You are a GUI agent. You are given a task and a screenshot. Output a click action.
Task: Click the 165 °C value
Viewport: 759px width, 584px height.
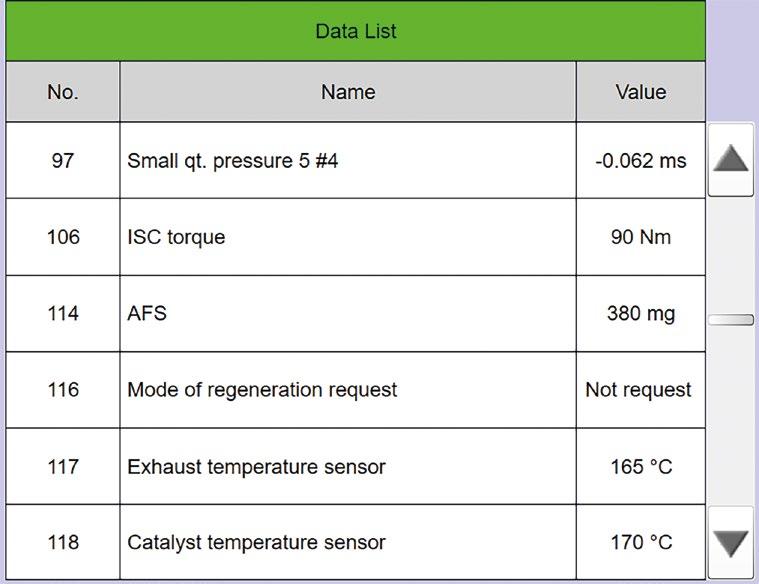(x=640, y=466)
